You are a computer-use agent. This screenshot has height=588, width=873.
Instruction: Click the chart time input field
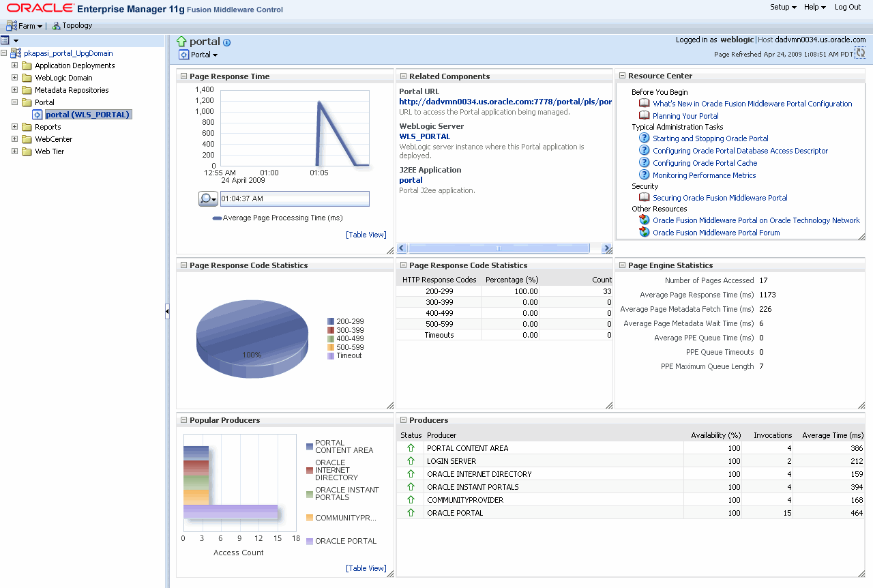pyautogui.click(x=295, y=199)
